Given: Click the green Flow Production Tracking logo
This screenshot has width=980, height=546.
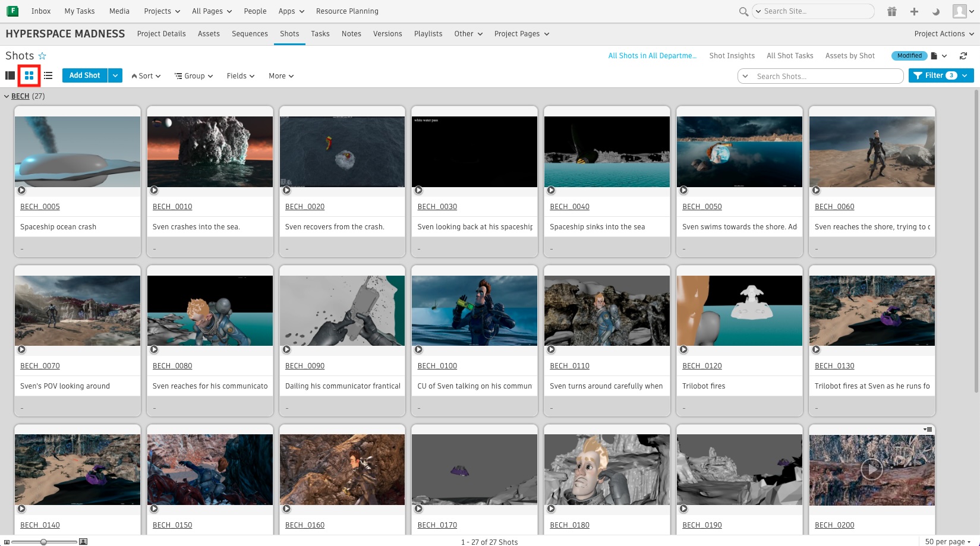Looking at the screenshot, I should click(12, 11).
